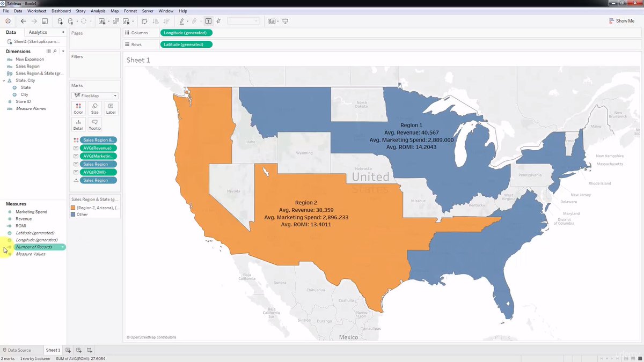
Task: Open the Dimensions header dropdown arrow
Action: [x=63, y=51]
